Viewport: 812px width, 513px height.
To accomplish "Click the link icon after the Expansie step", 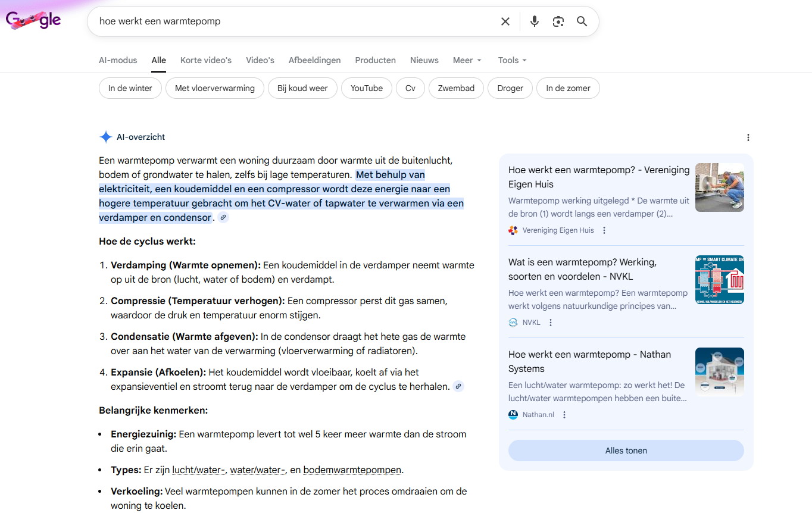I will pos(458,386).
